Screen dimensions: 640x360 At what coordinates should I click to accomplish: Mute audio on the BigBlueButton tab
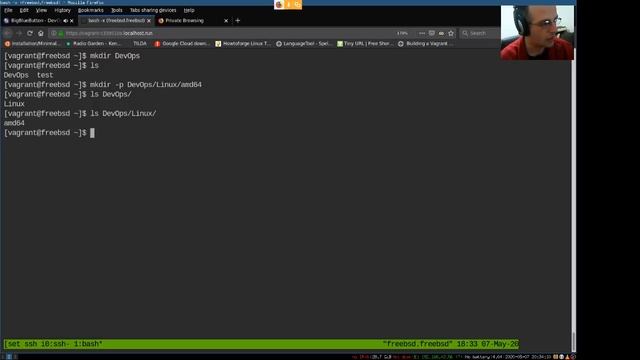pyautogui.click(x=65, y=21)
